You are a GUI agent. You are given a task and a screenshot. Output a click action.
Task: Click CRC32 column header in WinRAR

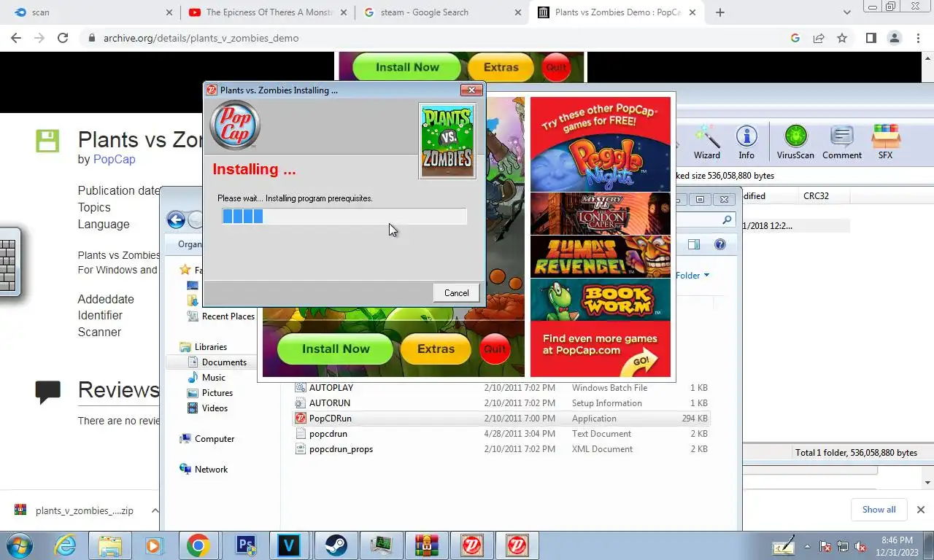tap(823, 195)
